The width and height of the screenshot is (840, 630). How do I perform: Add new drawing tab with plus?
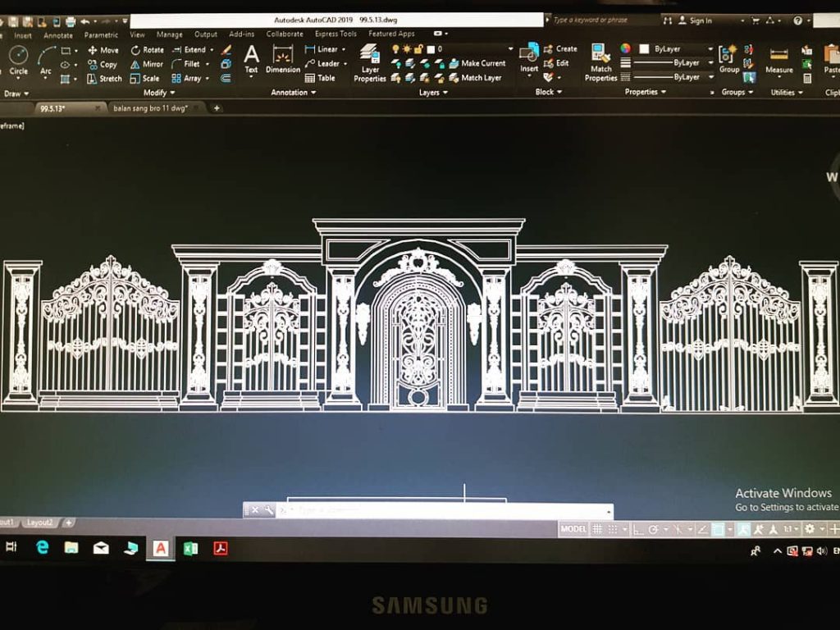click(217, 108)
